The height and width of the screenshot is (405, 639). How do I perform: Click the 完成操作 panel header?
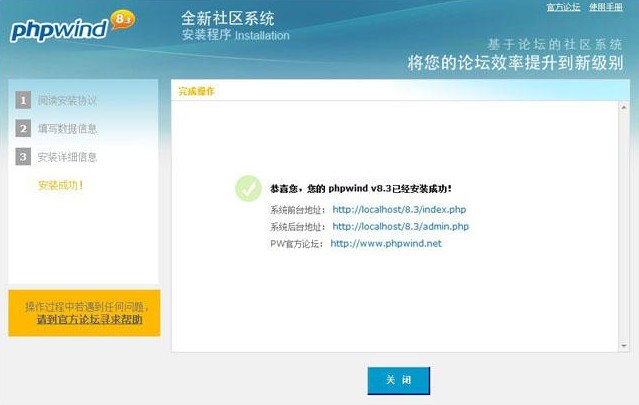(196, 91)
